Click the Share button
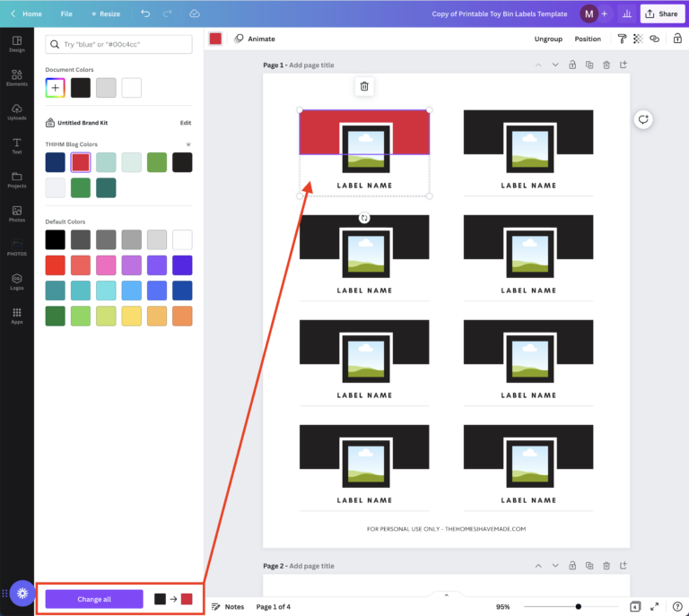Image resolution: width=689 pixels, height=616 pixels. (663, 13)
